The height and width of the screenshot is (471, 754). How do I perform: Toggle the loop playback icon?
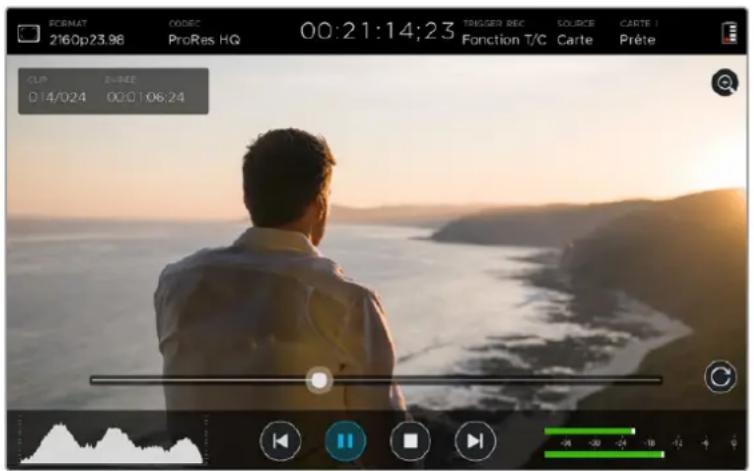[720, 377]
